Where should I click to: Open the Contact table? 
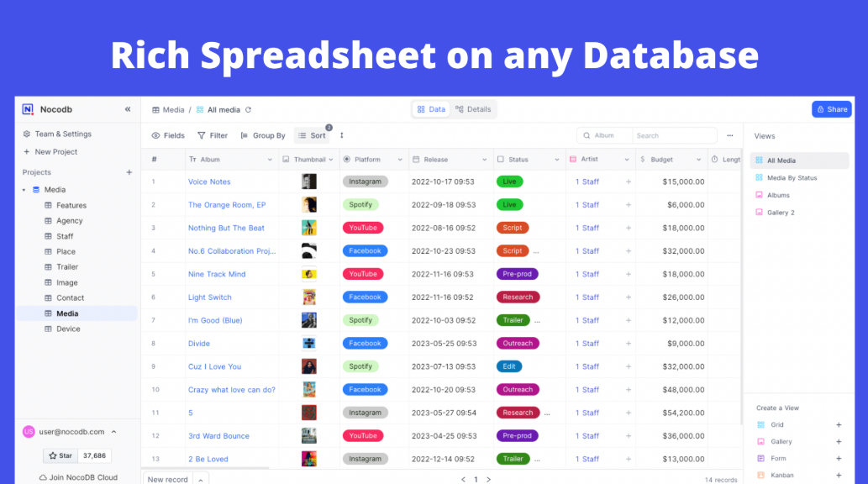pyautogui.click(x=71, y=298)
